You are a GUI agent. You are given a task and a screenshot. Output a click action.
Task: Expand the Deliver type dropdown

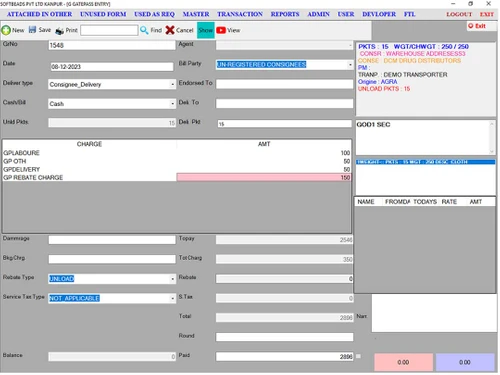click(172, 84)
